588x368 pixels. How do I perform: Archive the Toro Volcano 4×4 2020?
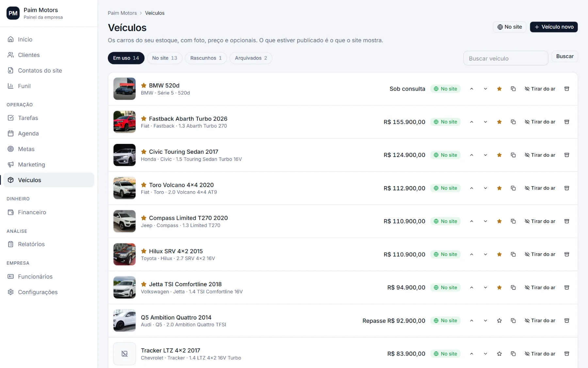point(567,188)
